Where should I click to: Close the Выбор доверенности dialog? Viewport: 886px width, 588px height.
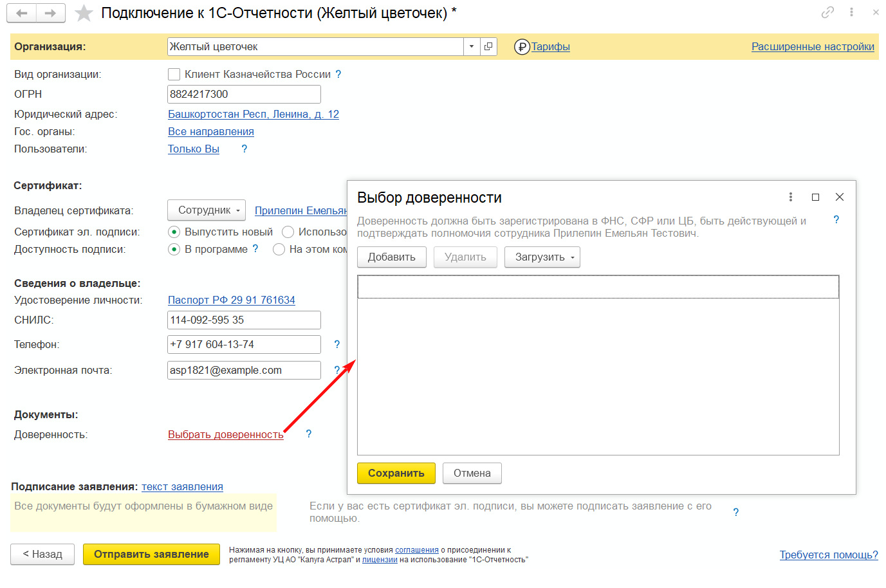pyautogui.click(x=840, y=197)
